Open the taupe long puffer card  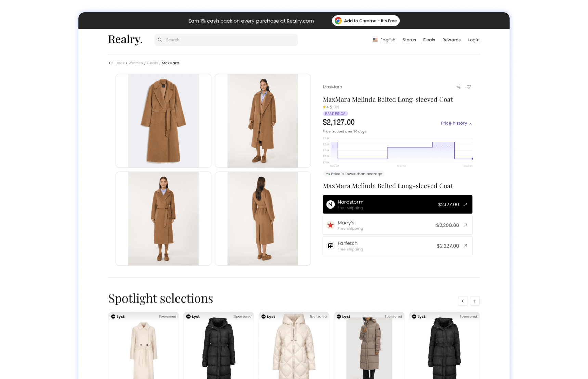click(x=369, y=345)
